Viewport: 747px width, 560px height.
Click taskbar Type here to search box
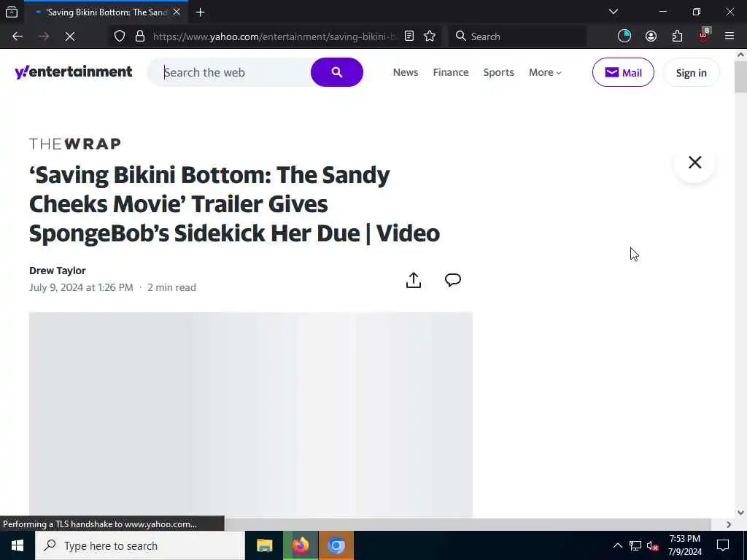pos(140,545)
